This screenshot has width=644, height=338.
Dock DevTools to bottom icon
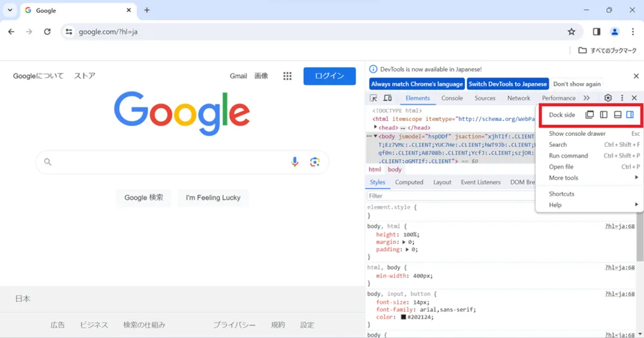pyautogui.click(x=618, y=115)
